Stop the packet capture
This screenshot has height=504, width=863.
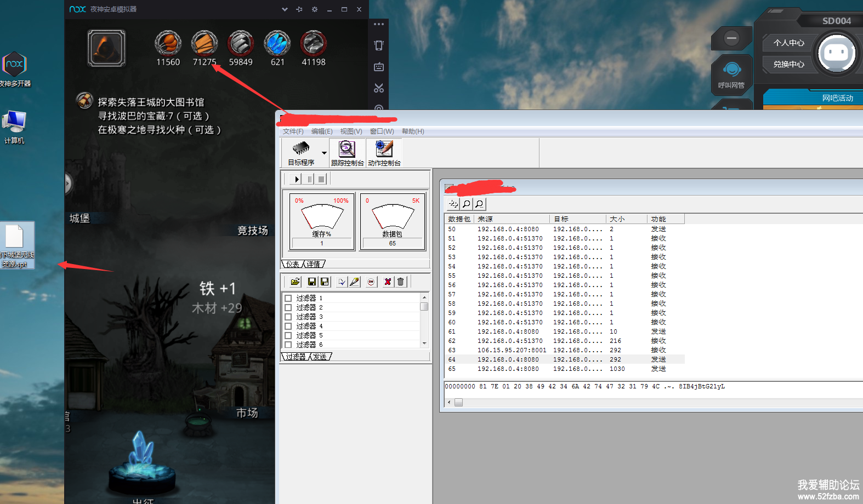321,179
